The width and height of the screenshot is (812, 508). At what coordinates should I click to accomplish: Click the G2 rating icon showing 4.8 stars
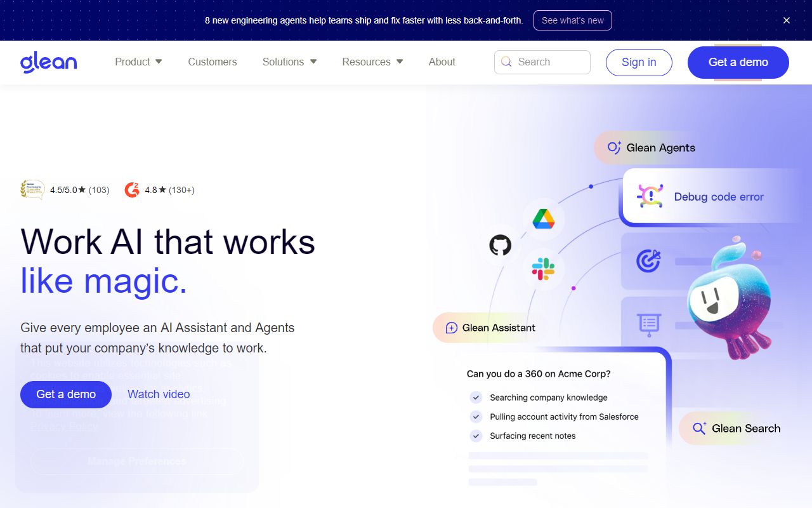tap(131, 189)
